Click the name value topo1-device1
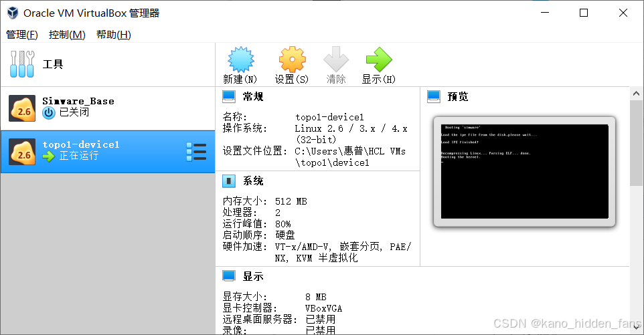This screenshot has width=644, height=335. point(330,117)
